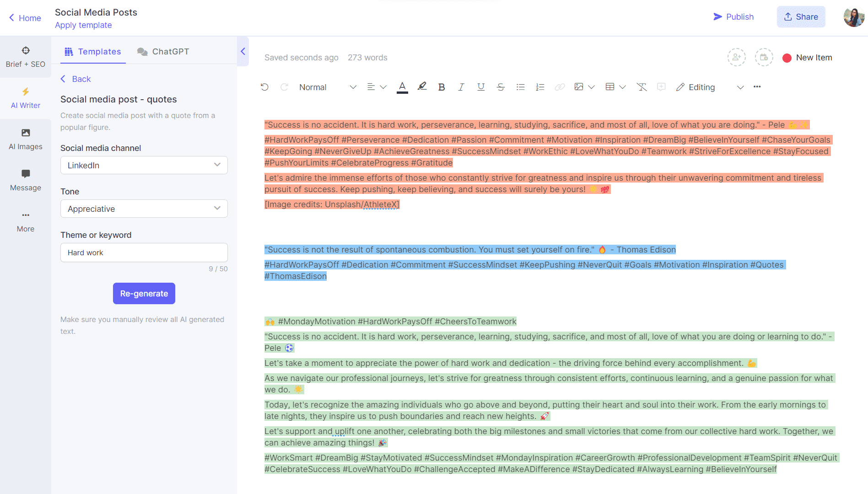Open the more toolbar options ellipsis
This screenshot has width=868, height=494.
757,87
